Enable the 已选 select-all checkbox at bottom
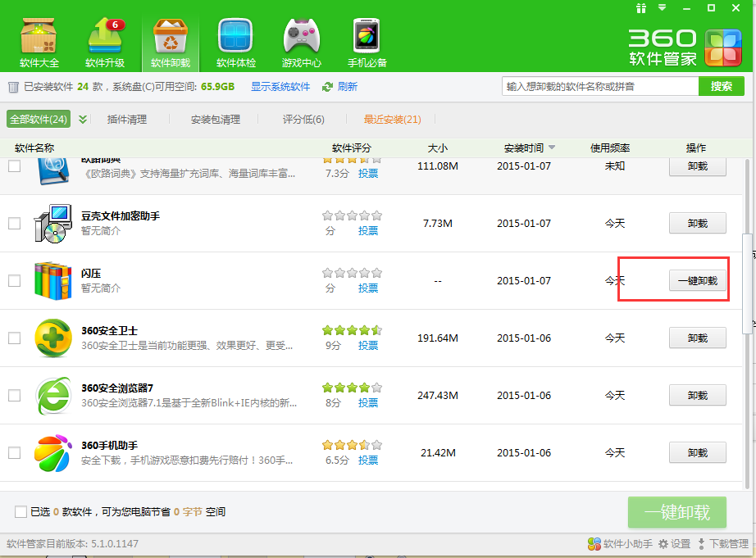The width and height of the screenshot is (756, 558). click(x=20, y=512)
